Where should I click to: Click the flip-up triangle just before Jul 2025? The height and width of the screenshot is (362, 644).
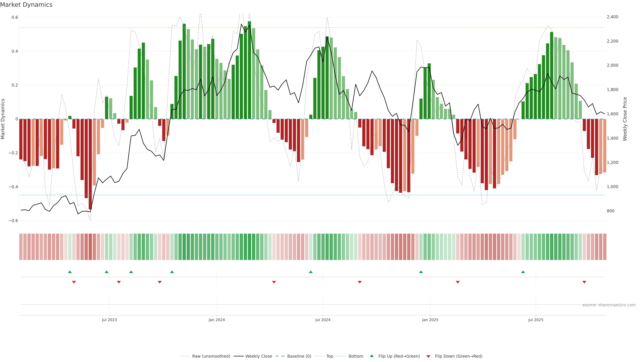coord(523,272)
